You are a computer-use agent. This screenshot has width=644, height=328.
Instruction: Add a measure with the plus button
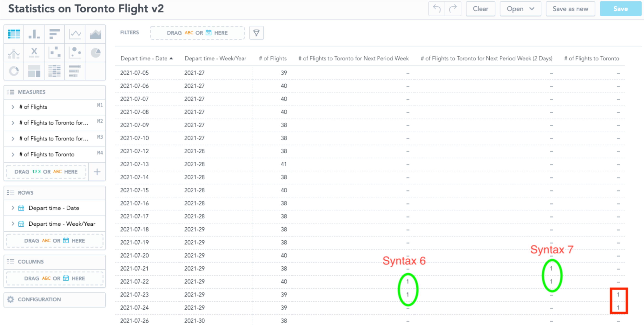97,172
